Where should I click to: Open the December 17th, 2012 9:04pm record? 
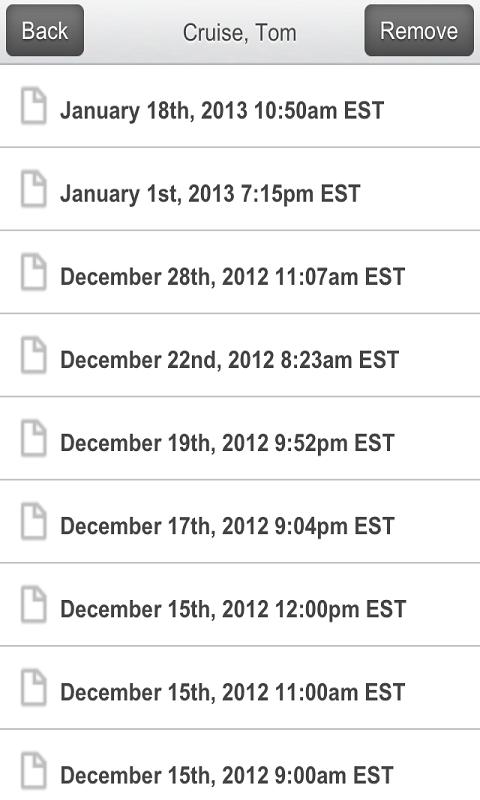pyautogui.click(x=240, y=522)
